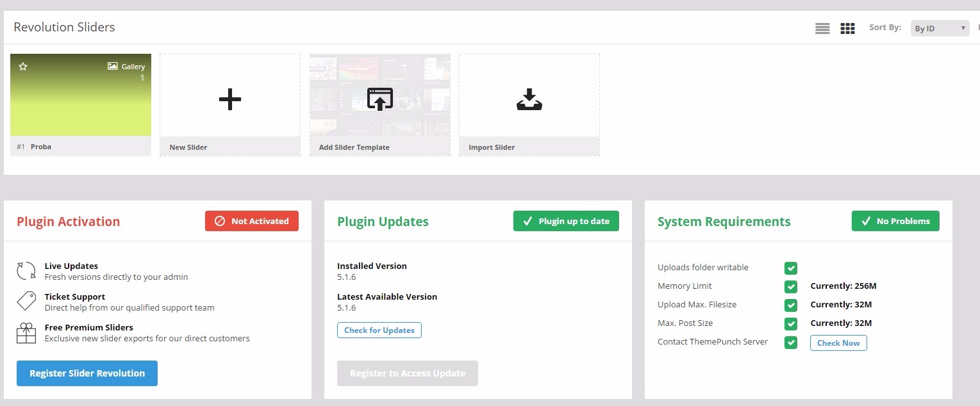The image size is (980, 406).
Task: Click the Proba slider title
Action: tap(41, 147)
